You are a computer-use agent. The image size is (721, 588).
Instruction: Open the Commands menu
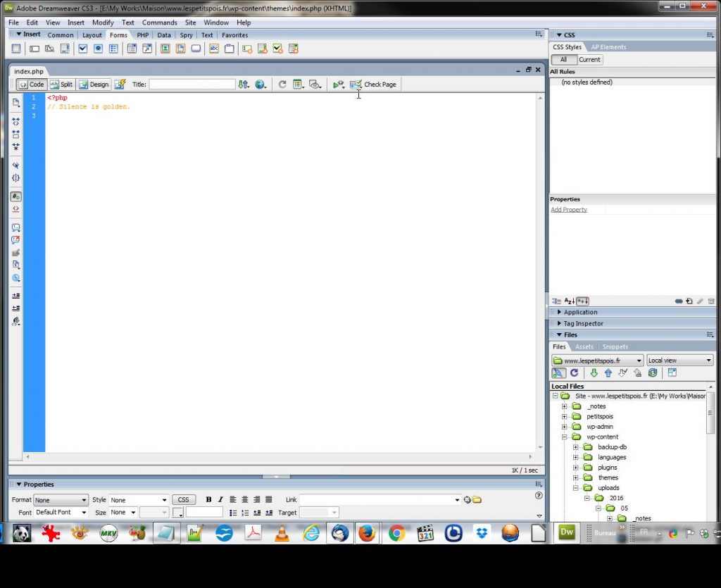point(159,23)
